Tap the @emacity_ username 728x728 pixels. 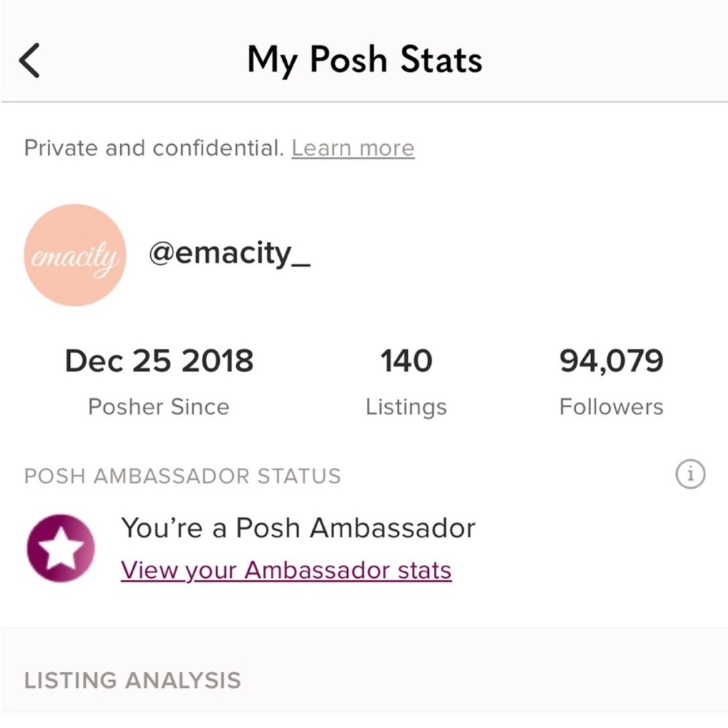229,254
